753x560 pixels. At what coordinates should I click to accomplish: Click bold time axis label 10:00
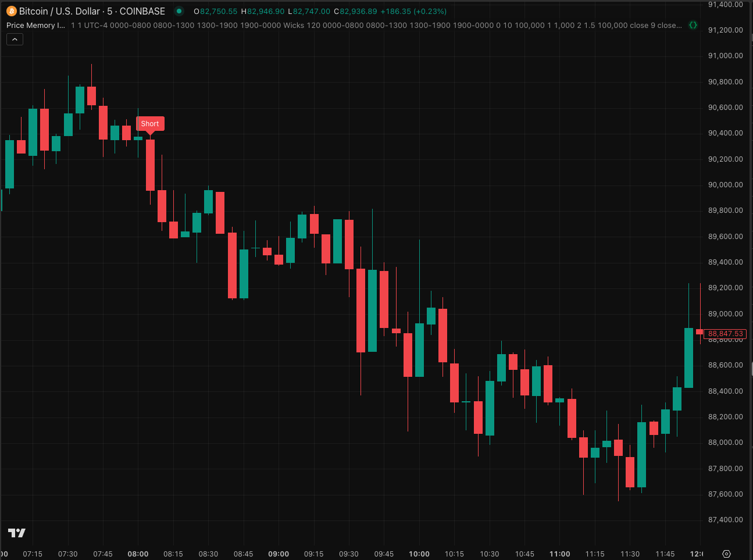pos(419,554)
